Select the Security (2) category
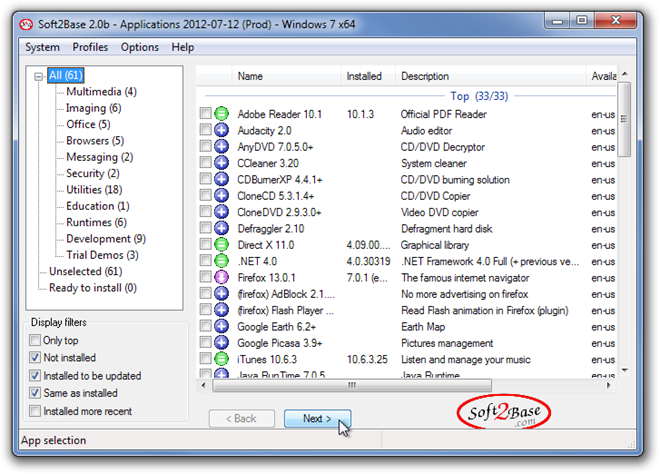The image size is (660, 474). [93, 173]
